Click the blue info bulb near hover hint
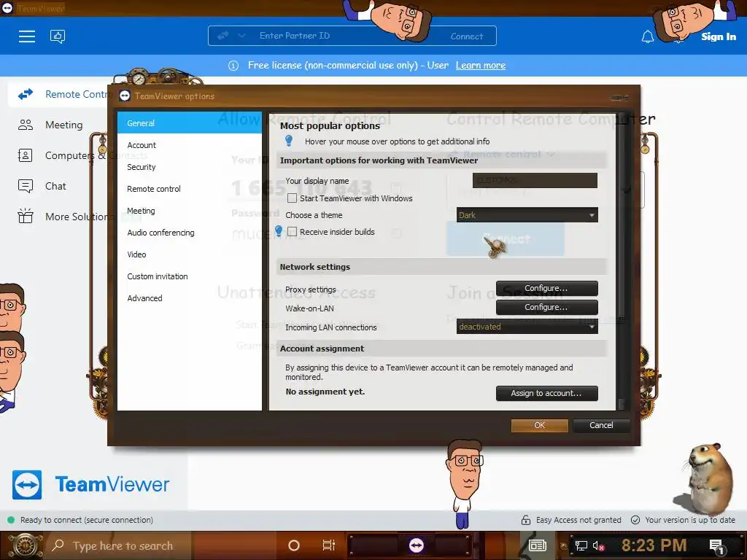 coord(289,141)
